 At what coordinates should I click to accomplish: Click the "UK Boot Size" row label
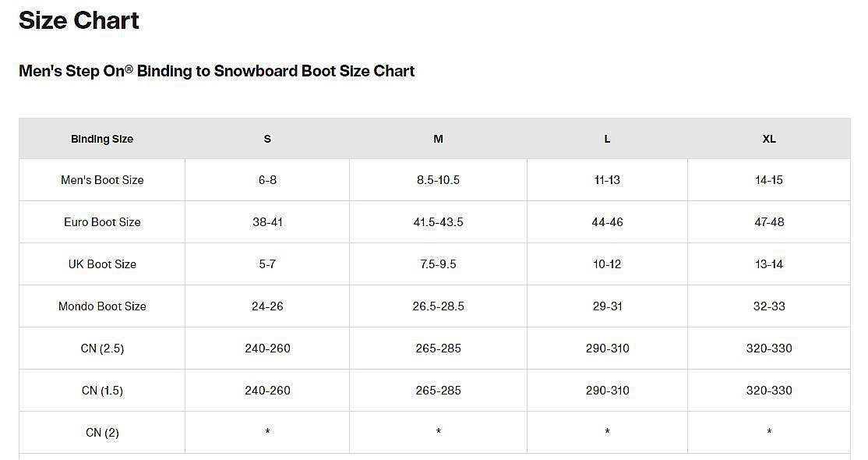[x=102, y=264]
